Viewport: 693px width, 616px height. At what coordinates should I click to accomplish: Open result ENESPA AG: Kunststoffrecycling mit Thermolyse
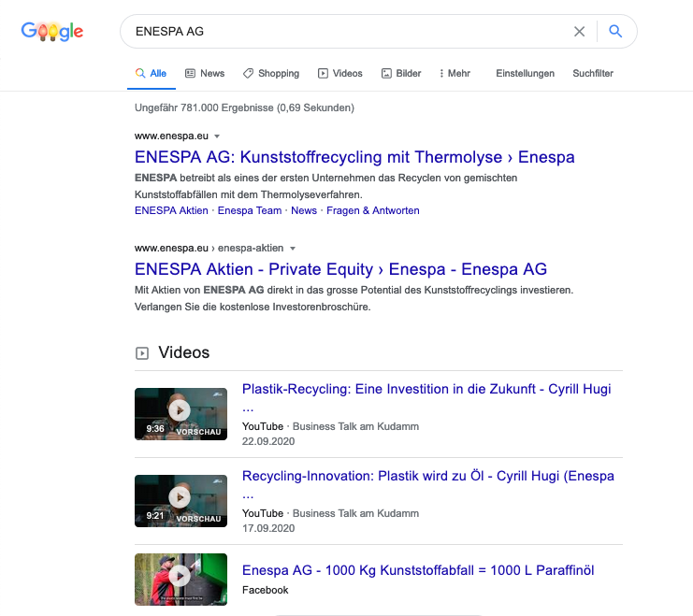(x=354, y=157)
